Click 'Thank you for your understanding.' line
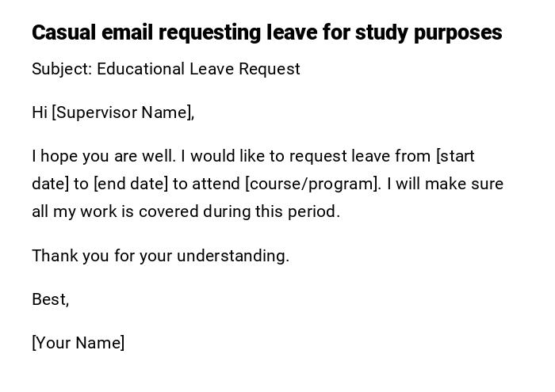Image resolution: width=555 pixels, height=392 pixels. [x=161, y=256]
